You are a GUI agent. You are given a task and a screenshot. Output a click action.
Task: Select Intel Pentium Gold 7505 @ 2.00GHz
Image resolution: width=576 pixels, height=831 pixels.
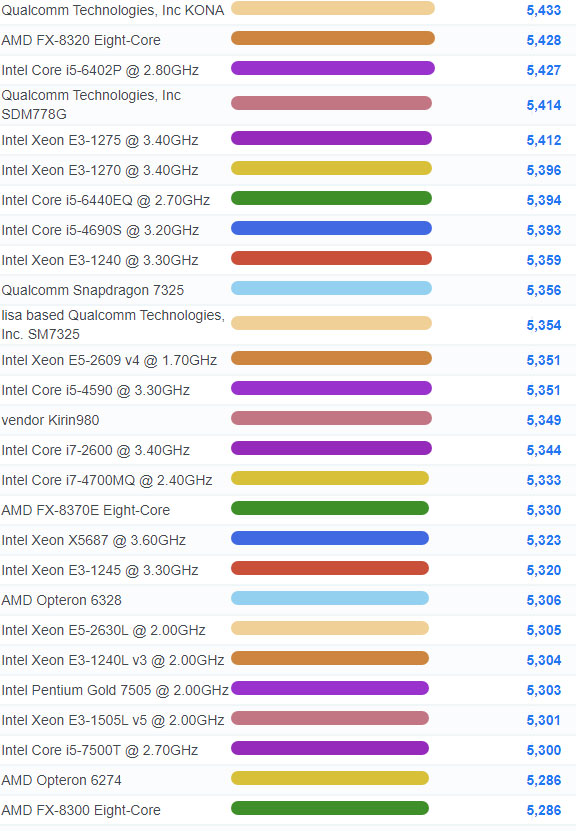point(115,691)
